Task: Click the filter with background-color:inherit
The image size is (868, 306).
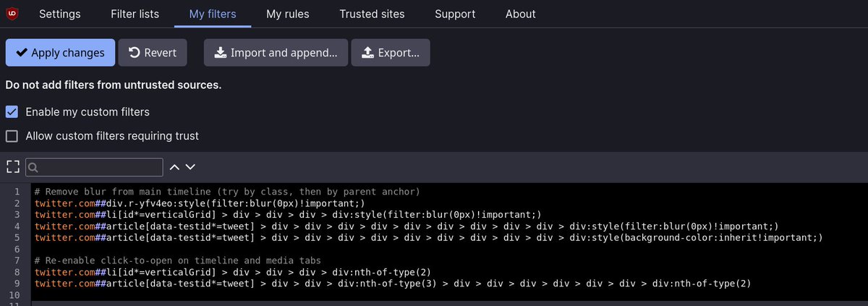Action: 429,237
